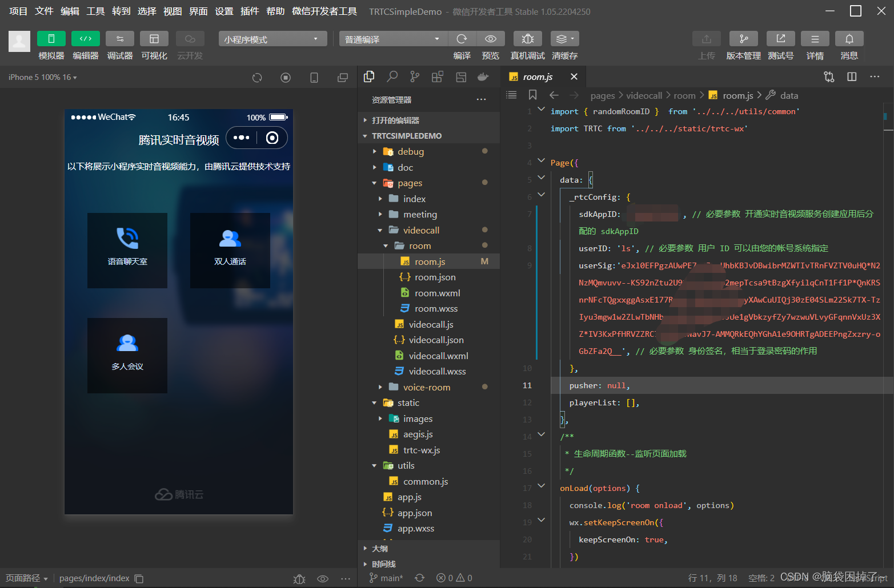Click the real device debug bug icon
The width and height of the screenshot is (894, 588).
[x=528, y=38]
